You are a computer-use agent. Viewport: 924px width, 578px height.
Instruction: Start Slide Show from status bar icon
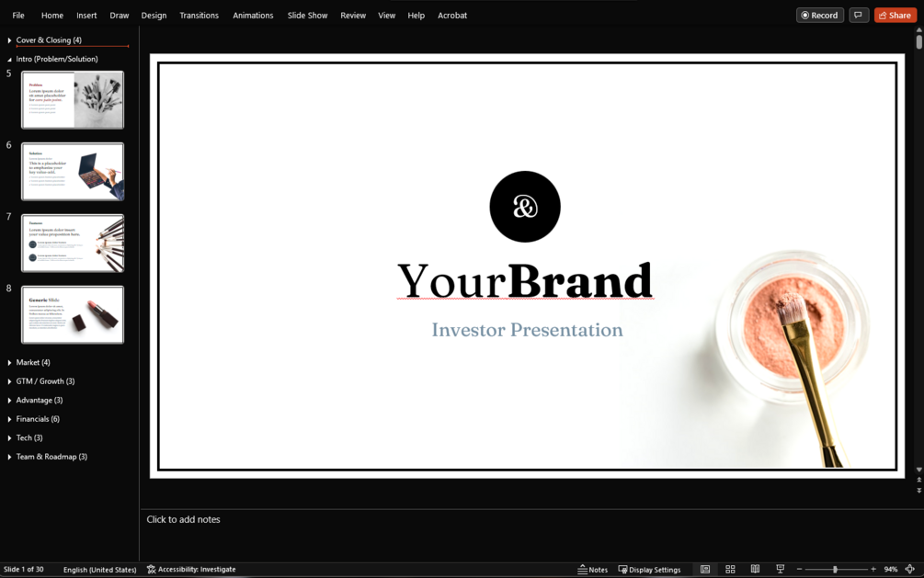[781, 569]
